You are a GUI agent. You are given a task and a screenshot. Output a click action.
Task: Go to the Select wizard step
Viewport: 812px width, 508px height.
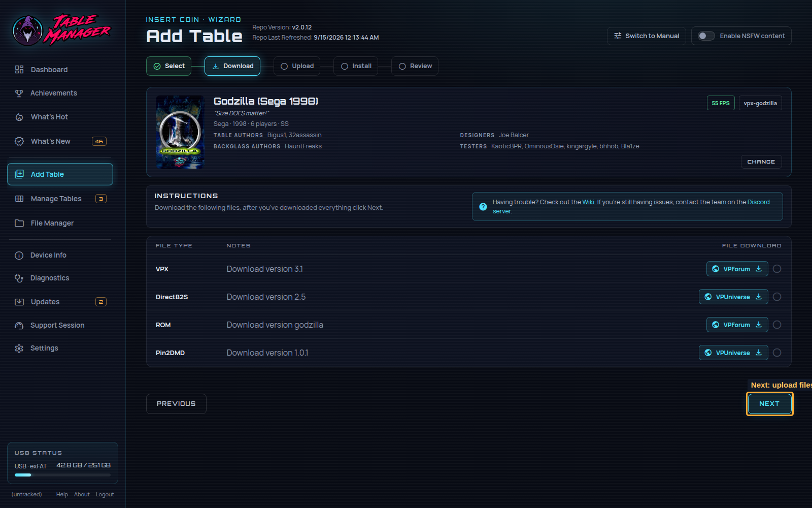pyautogui.click(x=169, y=66)
